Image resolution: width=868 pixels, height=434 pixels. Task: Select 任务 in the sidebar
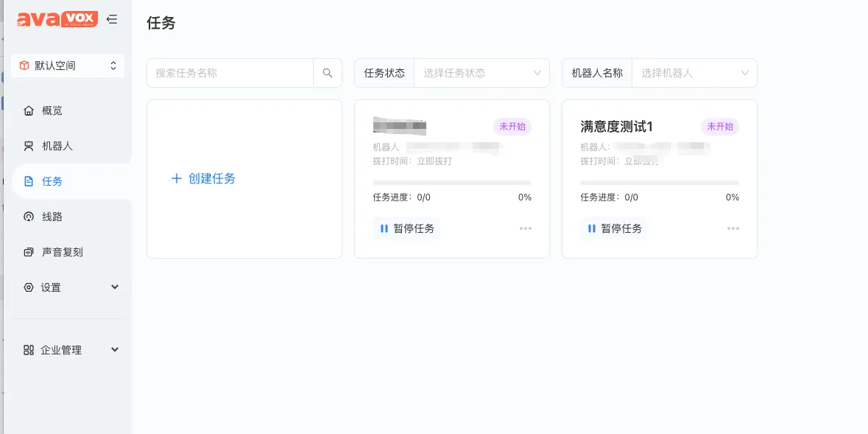click(x=52, y=181)
